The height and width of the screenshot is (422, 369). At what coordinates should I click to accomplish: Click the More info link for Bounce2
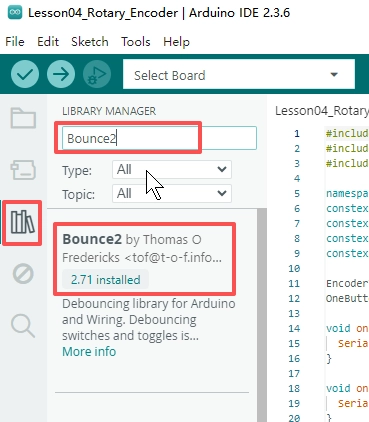coord(89,352)
